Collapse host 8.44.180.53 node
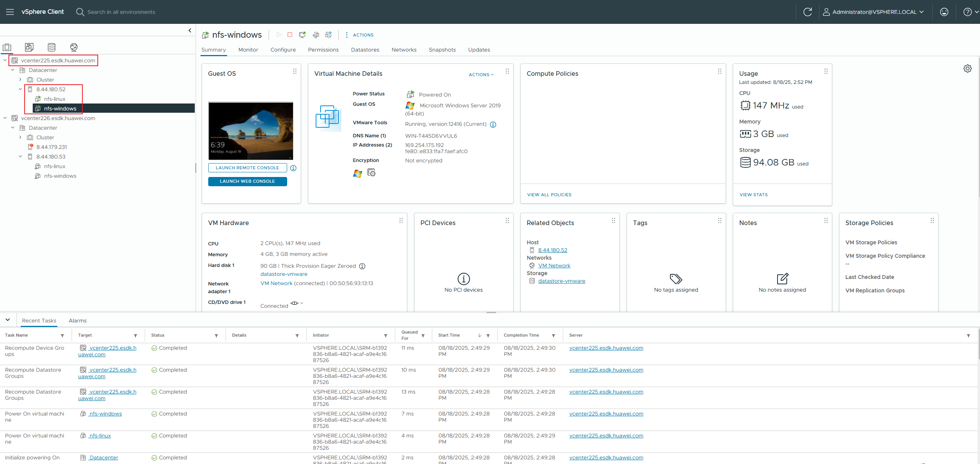The height and width of the screenshot is (464, 980). (x=20, y=157)
